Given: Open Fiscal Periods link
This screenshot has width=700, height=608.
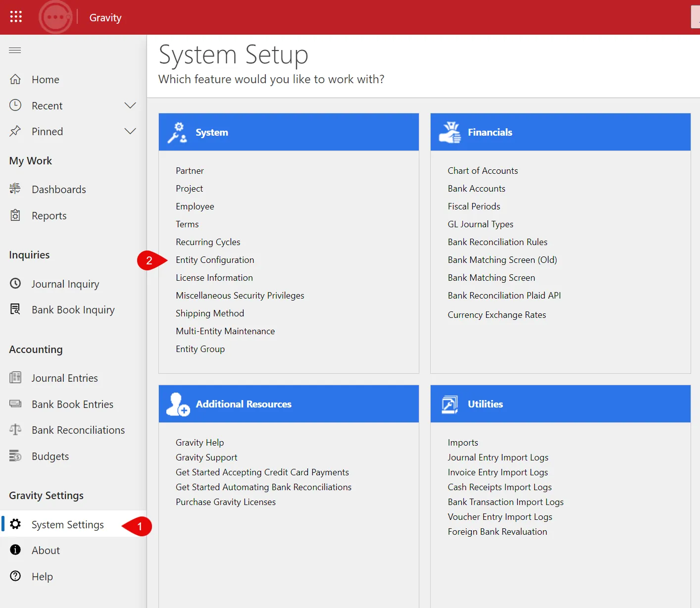Looking at the screenshot, I should pos(474,206).
